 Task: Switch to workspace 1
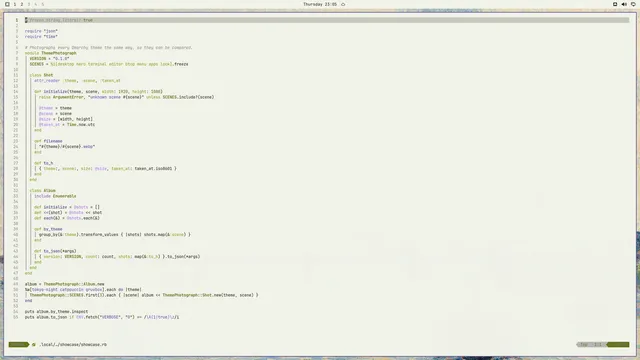(x=15, y=4)
